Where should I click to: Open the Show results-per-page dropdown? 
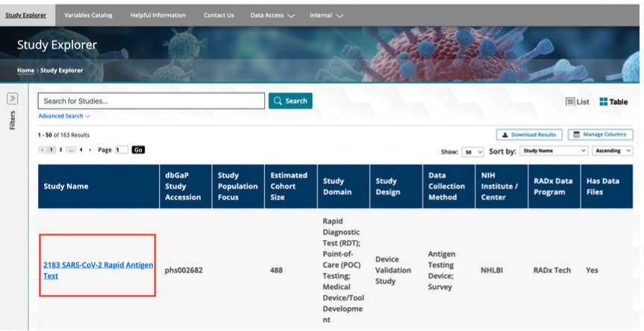(x=472, y=151)
